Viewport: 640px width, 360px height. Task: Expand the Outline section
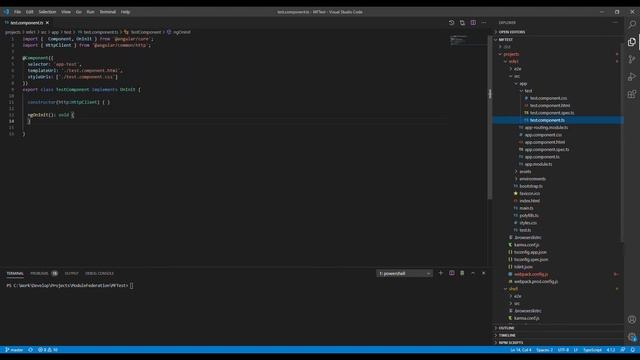(x=506, y=328)
